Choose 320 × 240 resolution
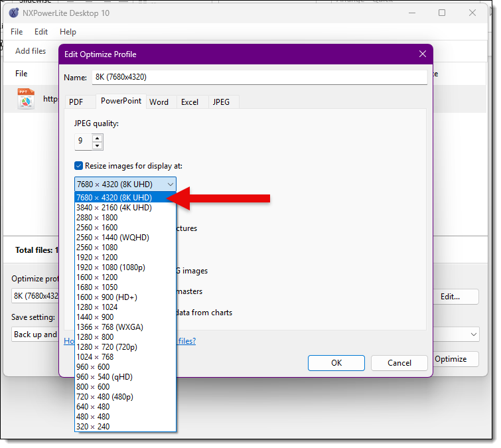 (x=125, y=427)
